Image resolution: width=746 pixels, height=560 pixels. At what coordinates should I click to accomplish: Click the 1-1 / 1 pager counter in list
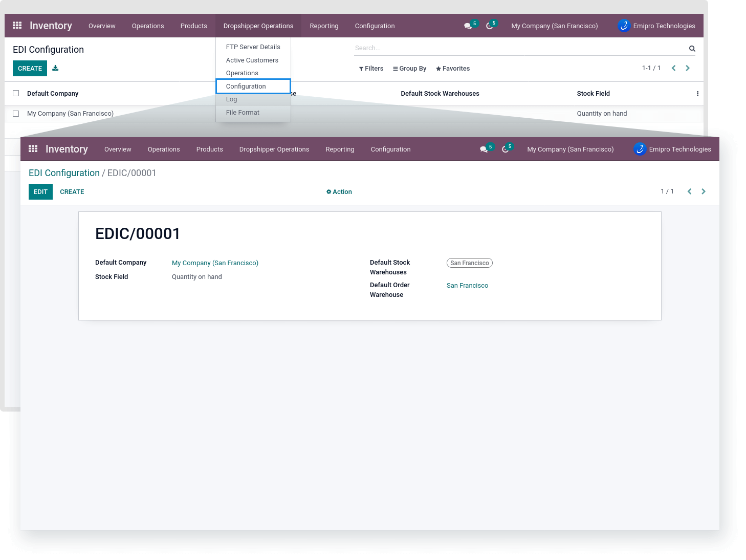pyautogui.click(x=651, y=68)
